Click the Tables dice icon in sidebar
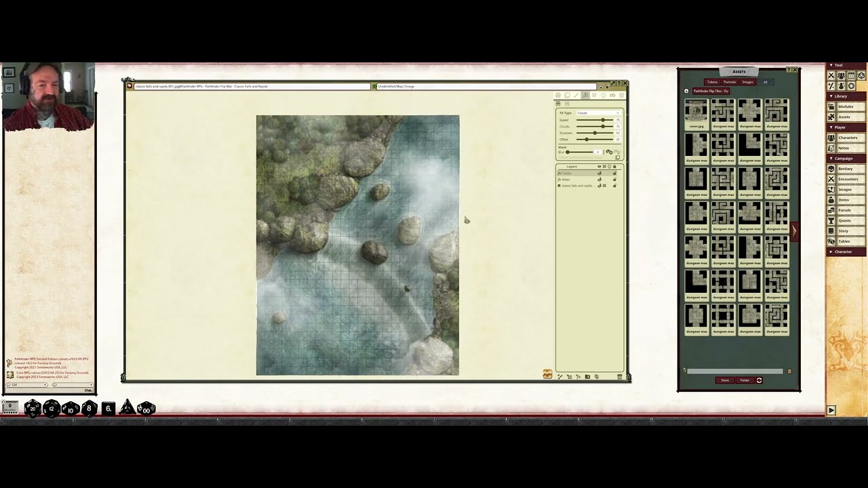868x488 pixels. (x=831, y=241)
